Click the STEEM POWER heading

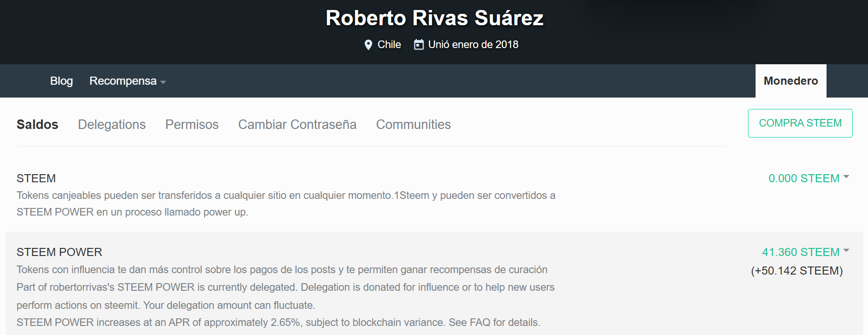tap(60, 252)
